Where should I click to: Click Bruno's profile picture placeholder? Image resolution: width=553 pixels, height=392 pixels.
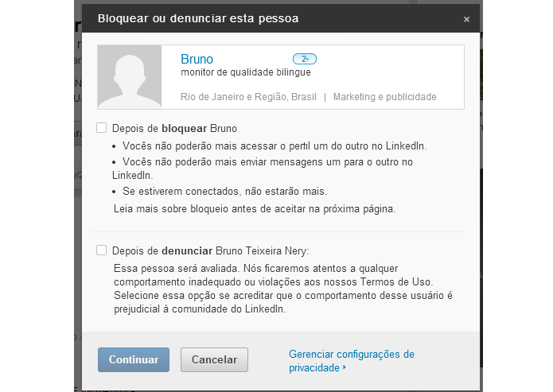point(130,77)
